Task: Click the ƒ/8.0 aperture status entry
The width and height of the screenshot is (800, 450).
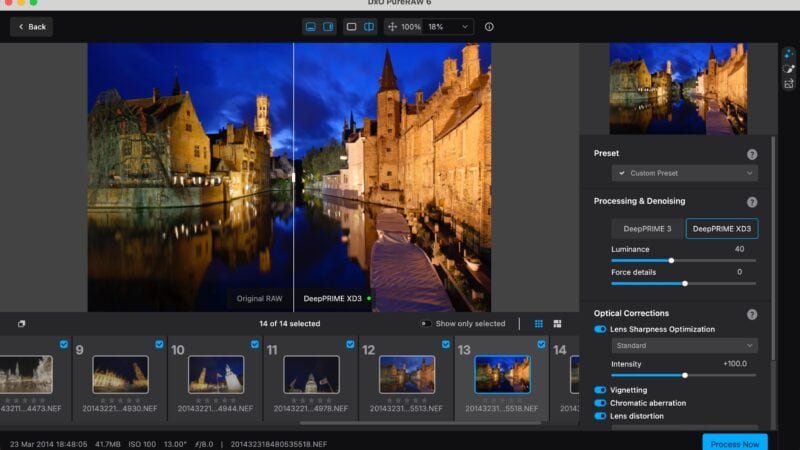Action: coord(204,444)
